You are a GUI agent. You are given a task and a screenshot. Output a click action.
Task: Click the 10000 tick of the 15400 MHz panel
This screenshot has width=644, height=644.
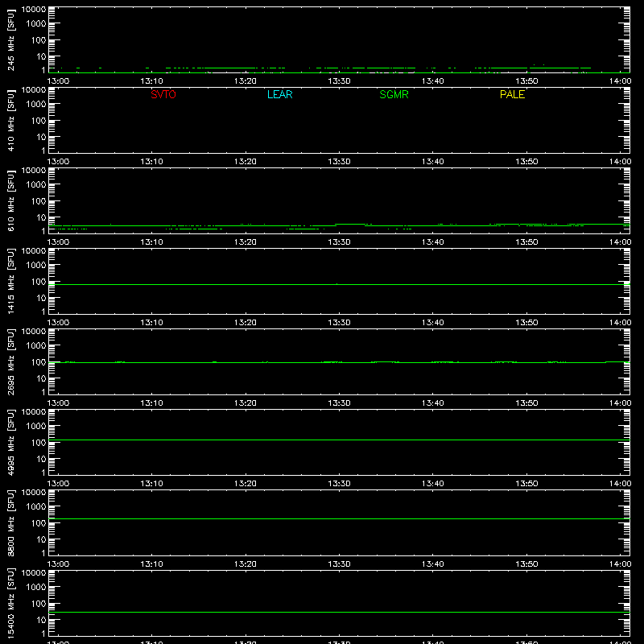pyautogui.click(x=34, y=573)
